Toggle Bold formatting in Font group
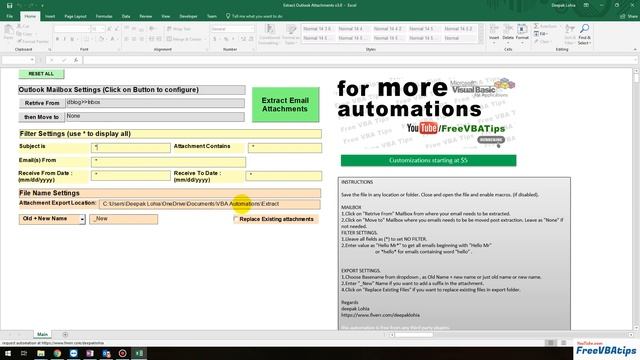Screen dimensions: 640x360 pyautogui.click(x=57, y=39)
